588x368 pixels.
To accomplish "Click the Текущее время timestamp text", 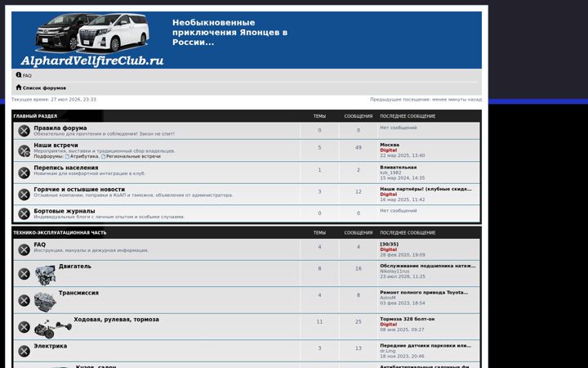I will tap(54, 100).
